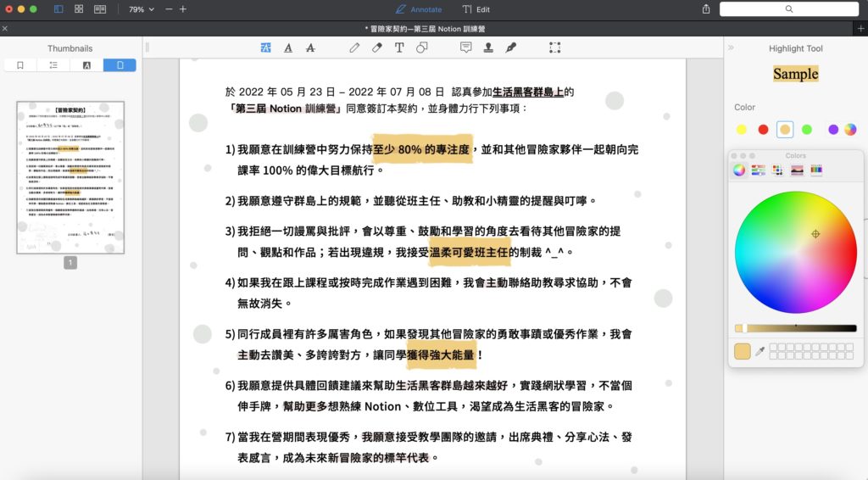868x480 pixels.
Task: Toggle the sidebar panel view button
Action: (x=58, y=8)
